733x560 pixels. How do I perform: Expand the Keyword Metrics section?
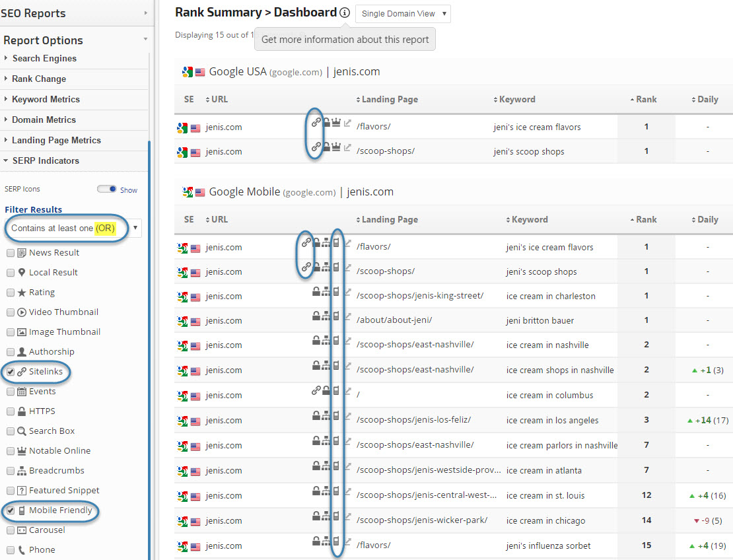46,99
